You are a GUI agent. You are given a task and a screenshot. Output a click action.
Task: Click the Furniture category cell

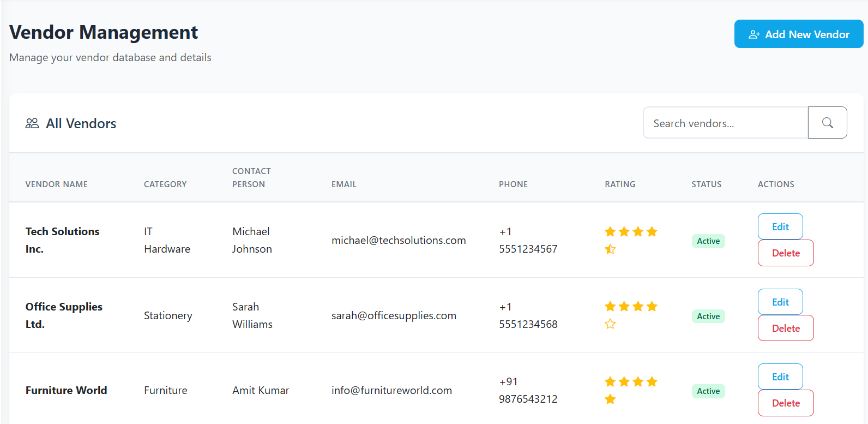(x=166, y=390)
